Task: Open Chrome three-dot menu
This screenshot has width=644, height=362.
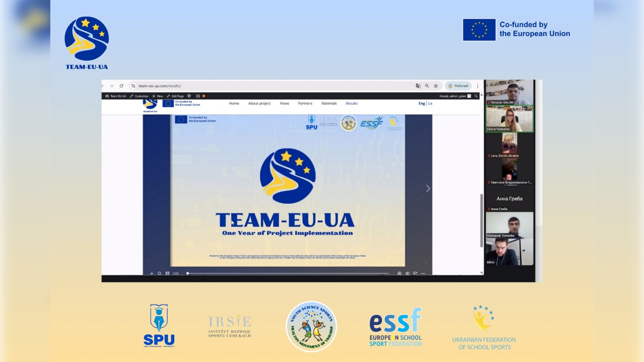Action: pos(478,86)
